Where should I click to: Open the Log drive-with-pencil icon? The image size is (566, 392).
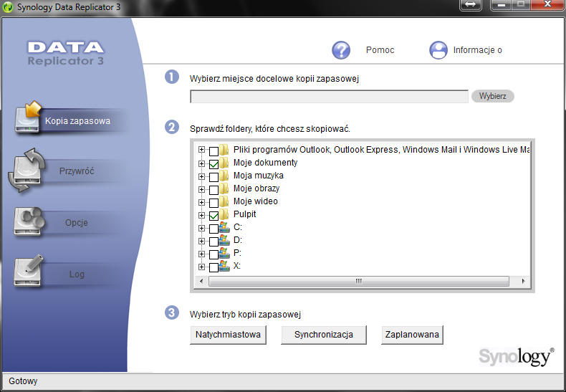(x=29, y=271)
